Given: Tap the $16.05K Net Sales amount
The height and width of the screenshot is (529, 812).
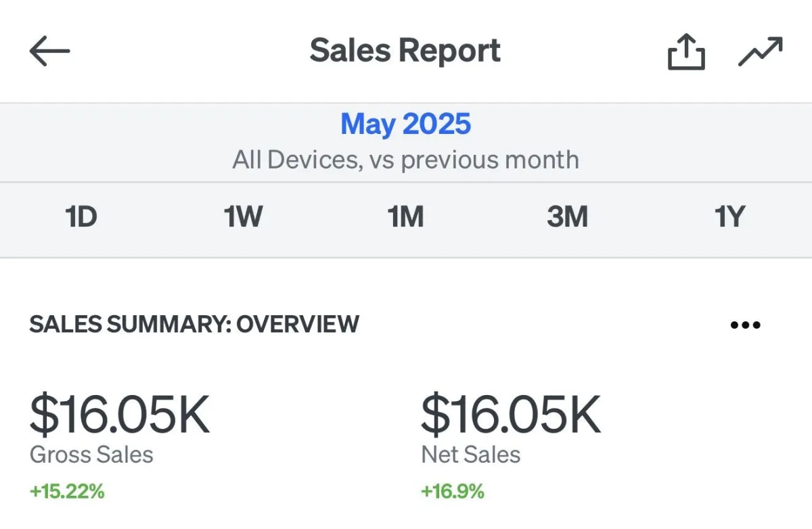Looking at the screenshot, I should (x=511, y=415).
